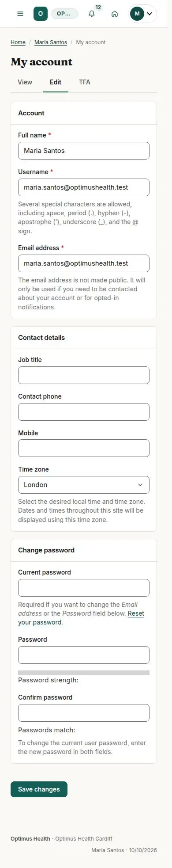This screenshot has width=172, height=868.
Task: Open the hamburger navigation menu
Action: coord(20,14)
